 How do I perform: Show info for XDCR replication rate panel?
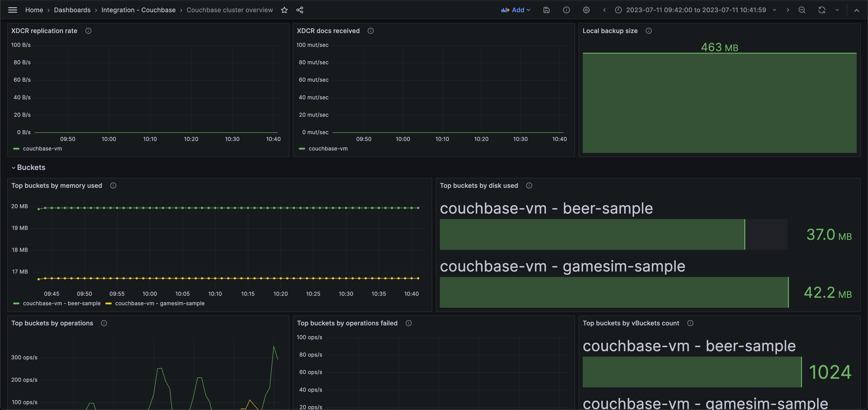pos(88,31)
